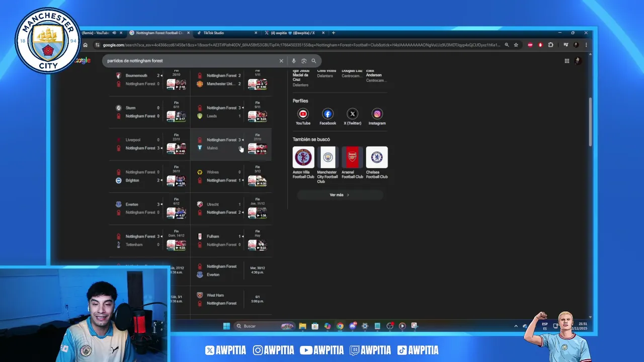Play Nottingham Forest vs Malmö highlights

(257, 148)
